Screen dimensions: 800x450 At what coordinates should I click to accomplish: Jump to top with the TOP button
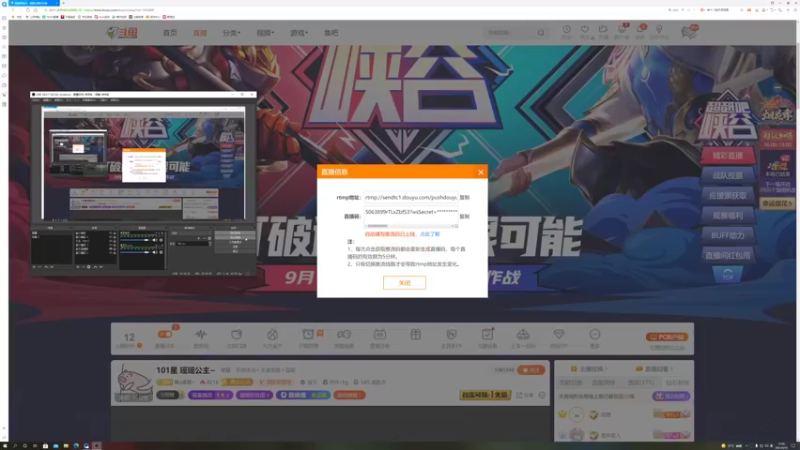coord(728,274)
